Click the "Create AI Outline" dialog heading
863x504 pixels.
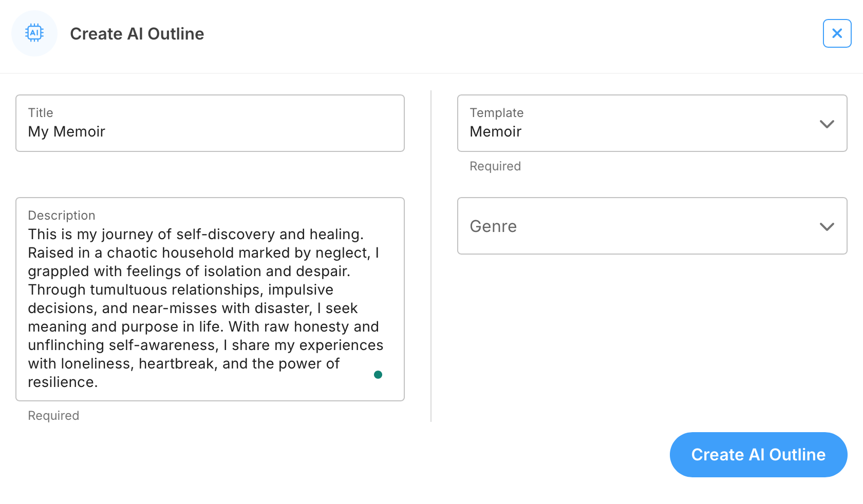[x=137, y=34]
